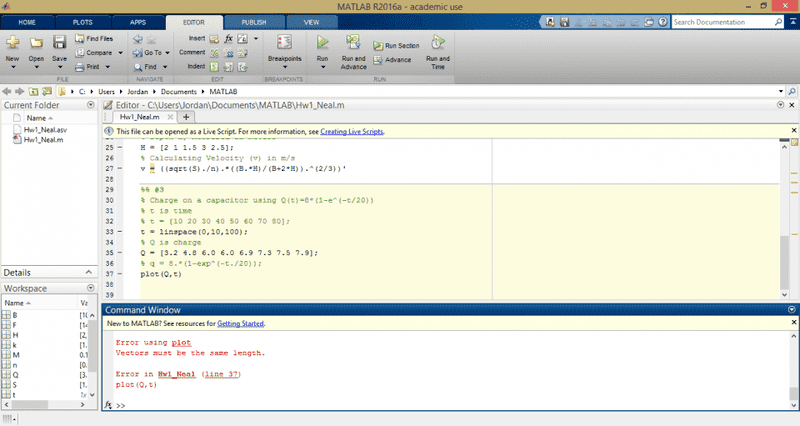The height and width of the screenshot is (426, 800).
Task: Click the Open file icon
Action: click(36, 42)
